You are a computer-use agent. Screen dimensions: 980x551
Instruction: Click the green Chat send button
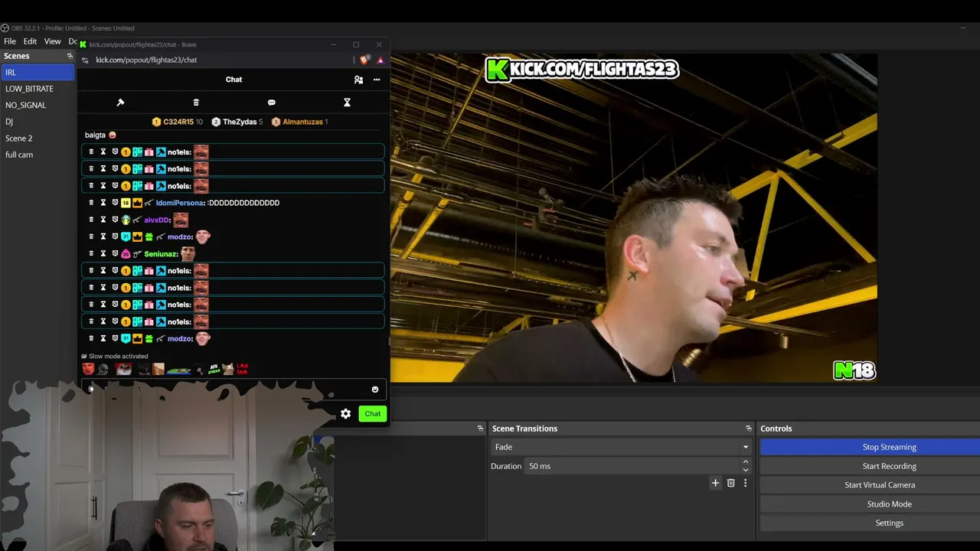coord(373,414)
